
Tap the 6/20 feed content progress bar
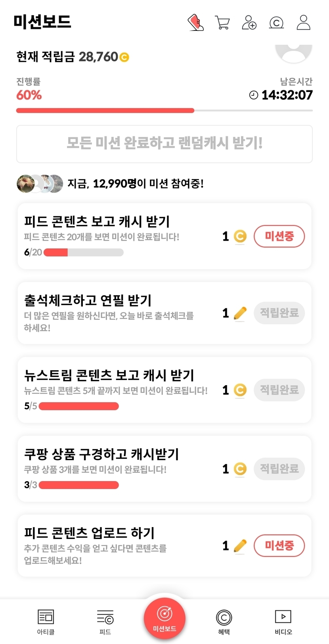83,252
